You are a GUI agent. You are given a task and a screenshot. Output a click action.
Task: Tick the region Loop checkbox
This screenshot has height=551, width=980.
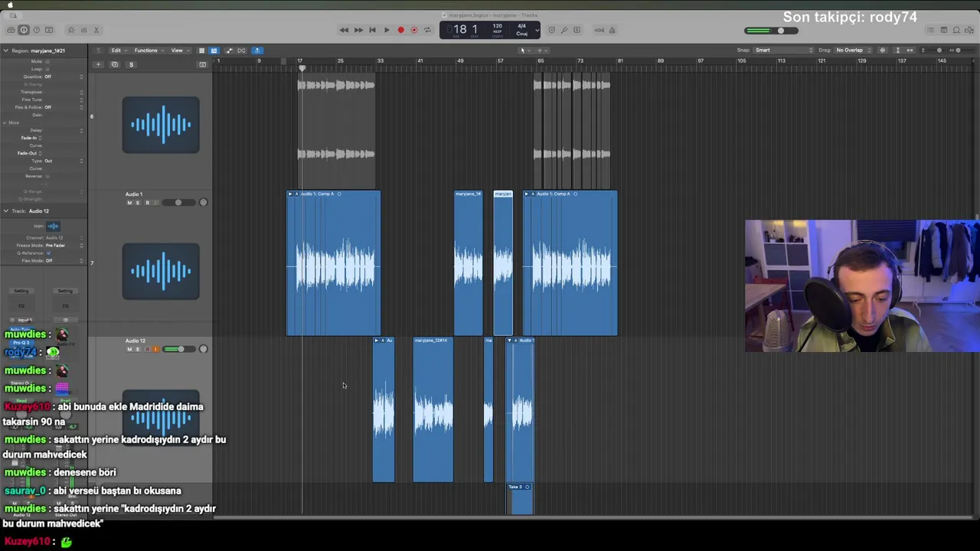tap(47, 69)
